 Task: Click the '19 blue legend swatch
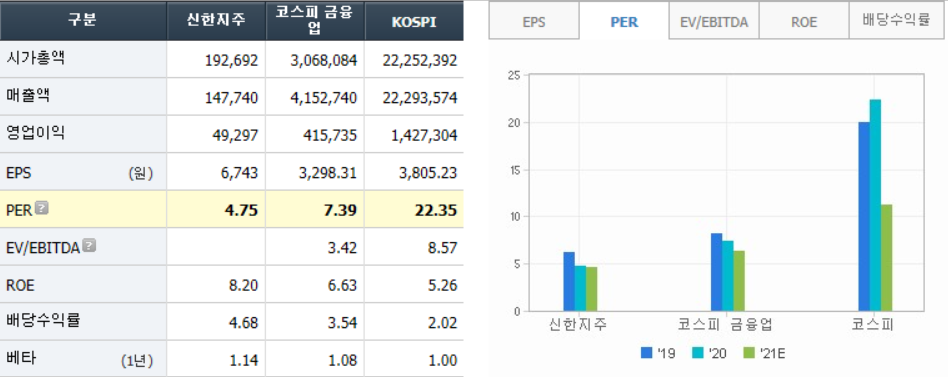tap(646, 353)
